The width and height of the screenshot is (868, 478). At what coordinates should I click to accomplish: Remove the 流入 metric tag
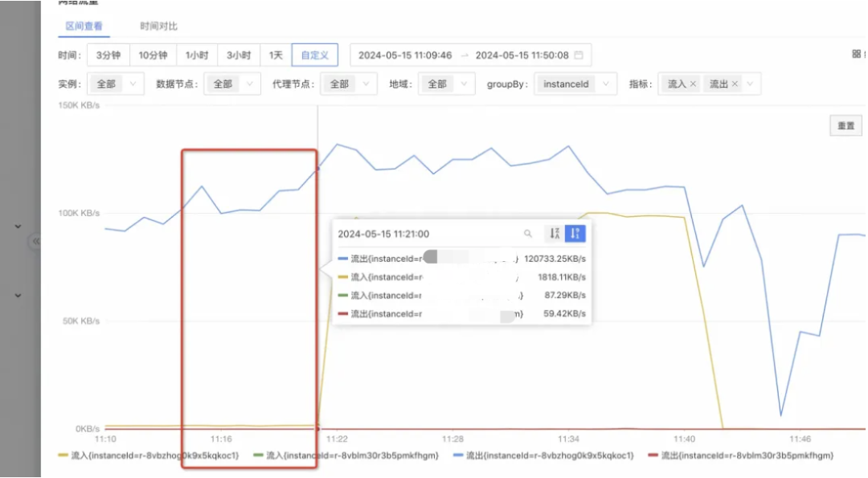pos(693,84)
